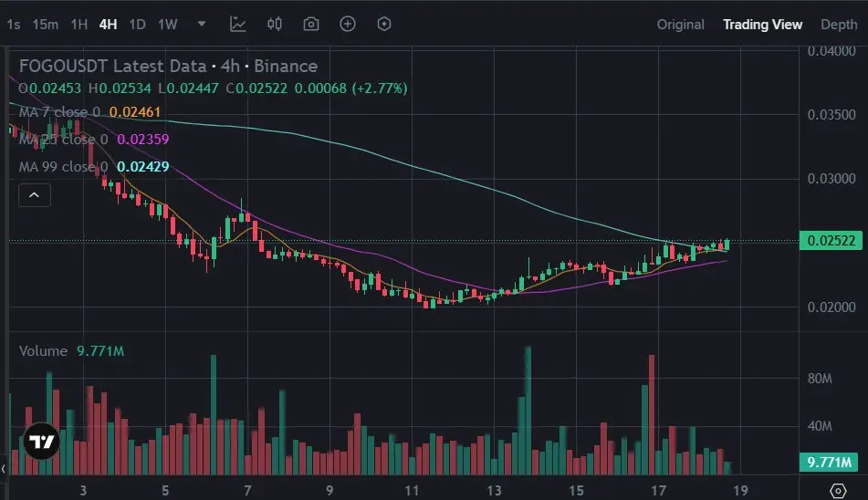Image resolution: width=868 pixels, height=500 pixels.
Task: Click the MA 99 close indicator label
Action: (64, 166)
